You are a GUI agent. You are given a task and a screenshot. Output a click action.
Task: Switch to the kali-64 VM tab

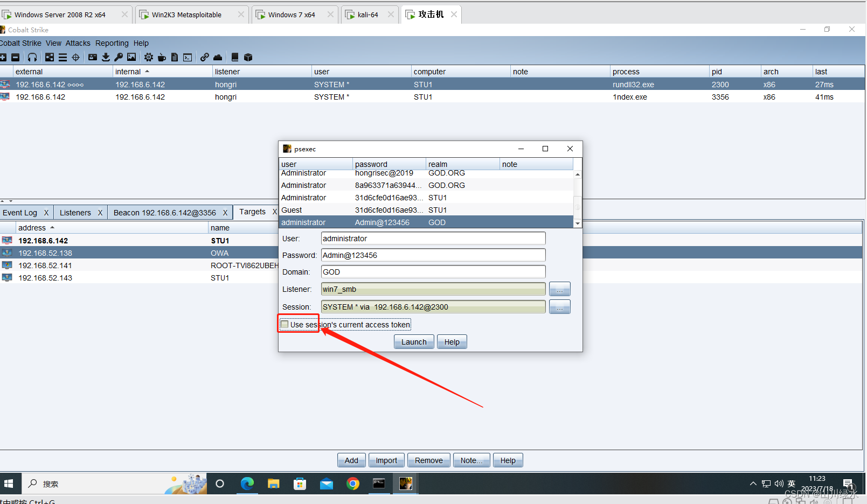point(368,15)
